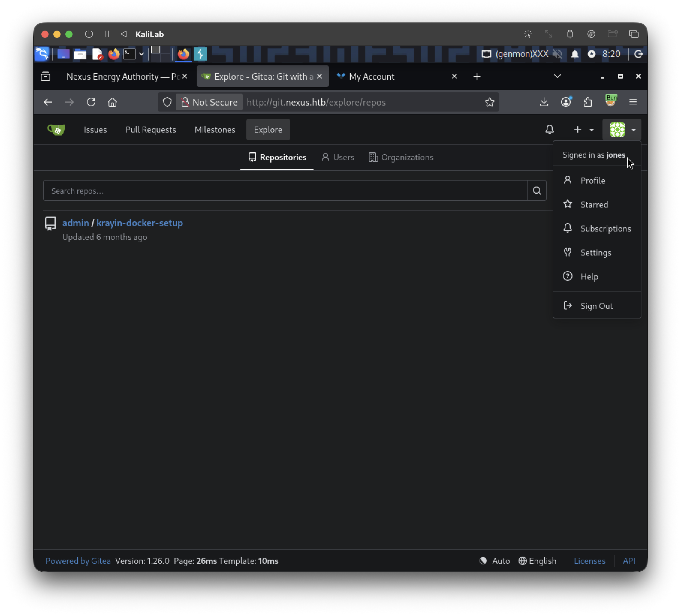Viewport: 681px width, 616px height.
Task: Select the Repositories explore tab
Action: 277,157
